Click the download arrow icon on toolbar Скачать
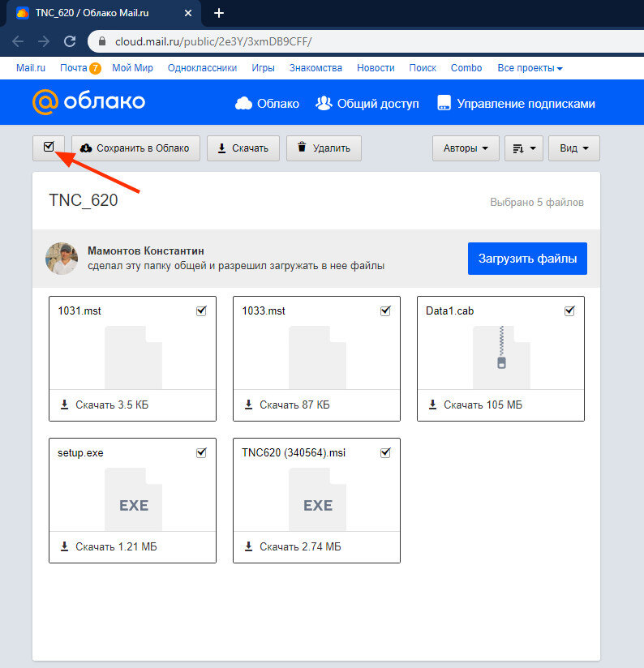This screenshot has width=644, height=668. pos(221,148)
